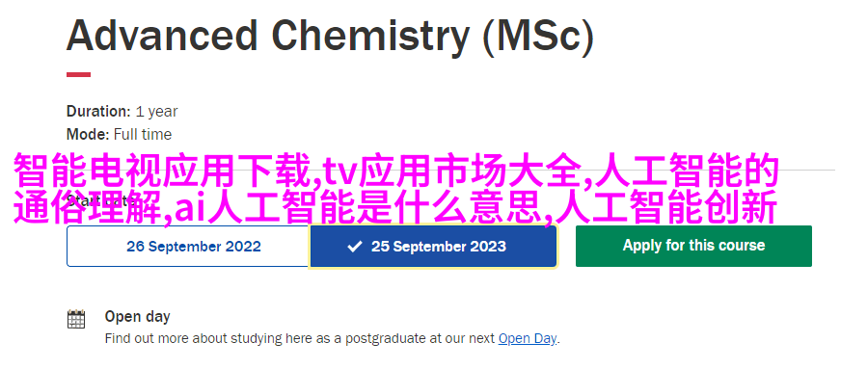Open the Open Day hyperlink
Viewport: 868px width, 369px height.
click(x=527, y=338)
